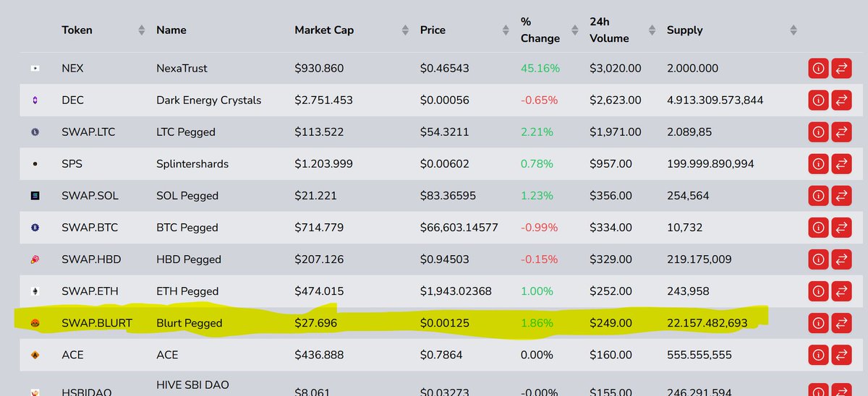
Task: Click the SOL Pegged name cell
Action: (x=187, y=196)
